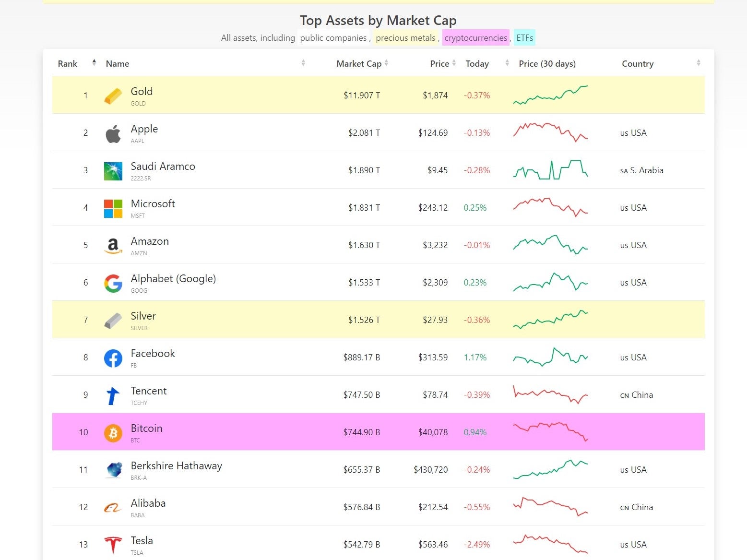Open the public companies category link

[333, 38]
